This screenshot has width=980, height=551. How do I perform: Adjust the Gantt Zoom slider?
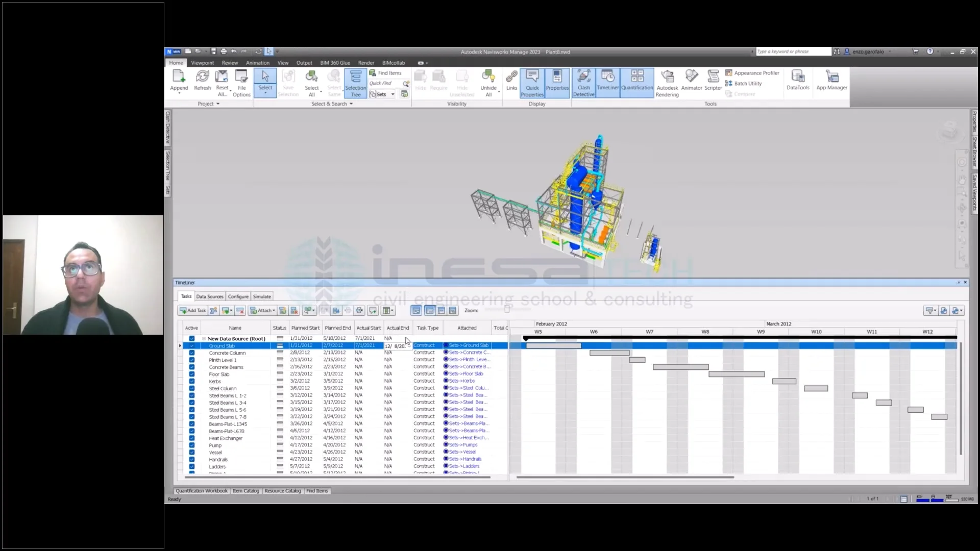pyautogui.click(x=507, y=309)
